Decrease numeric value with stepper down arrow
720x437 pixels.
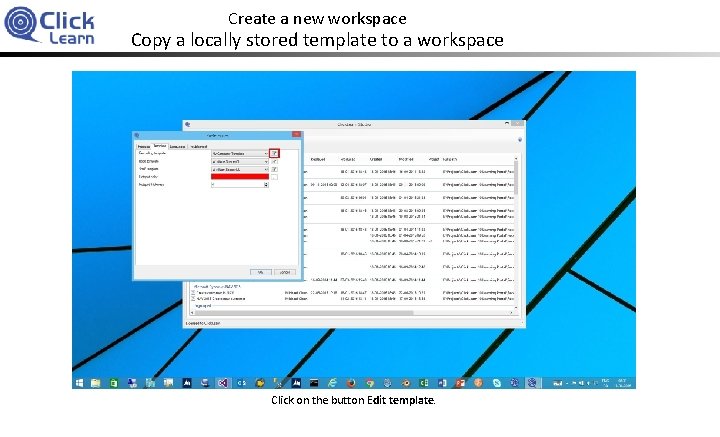tap(266, 186)
